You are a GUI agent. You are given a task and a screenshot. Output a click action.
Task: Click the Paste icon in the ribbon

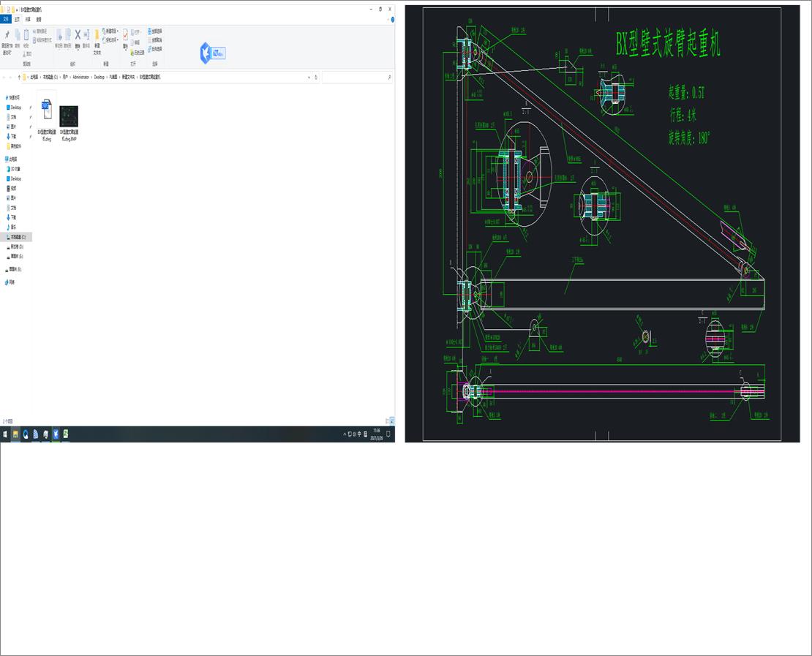coord(26,35)
